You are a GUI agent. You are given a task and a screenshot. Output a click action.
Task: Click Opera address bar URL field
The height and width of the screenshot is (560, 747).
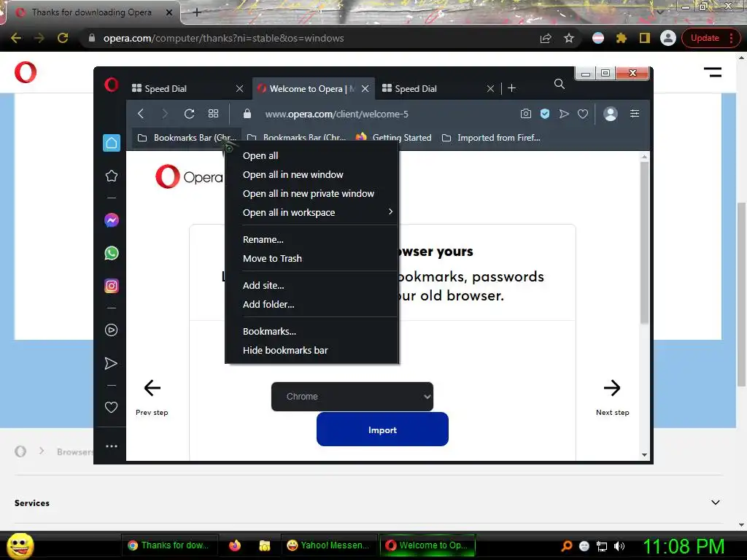[337, 114]
